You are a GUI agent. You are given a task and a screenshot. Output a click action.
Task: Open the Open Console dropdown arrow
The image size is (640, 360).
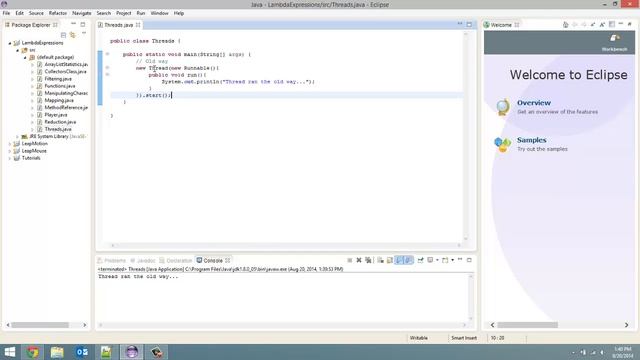[x=453, y=260]
